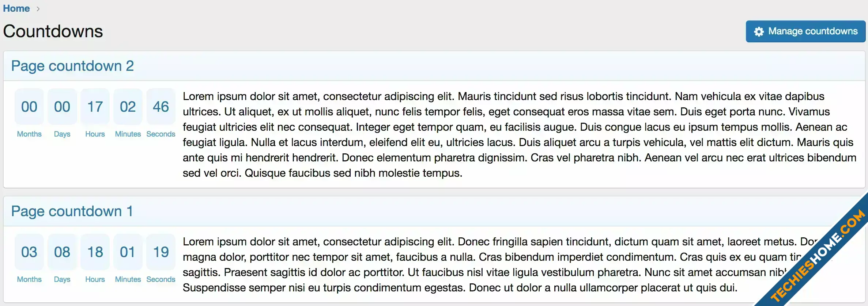868x306 pixels.
Task: Click the 00 Months tile in countdown 2
Action: [29, 107]
